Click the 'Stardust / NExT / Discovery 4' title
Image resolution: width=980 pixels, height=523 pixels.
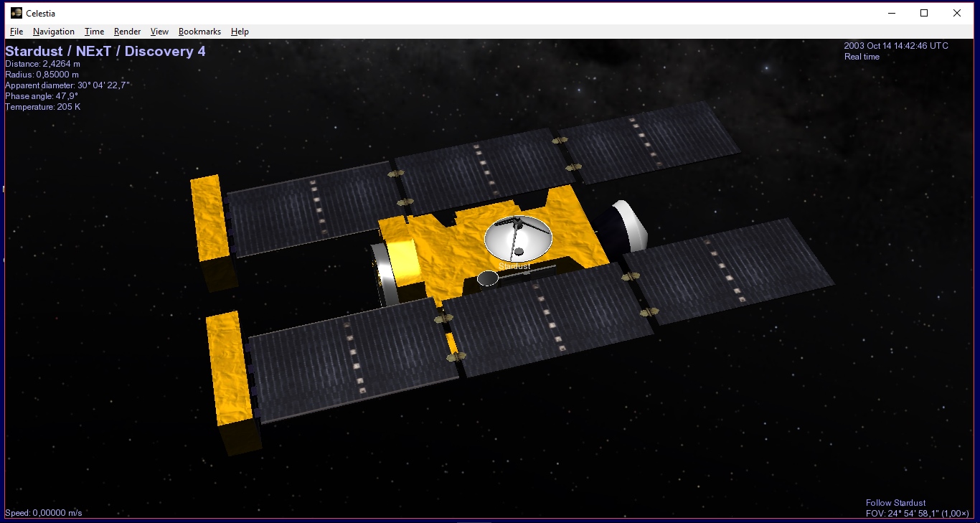105,51
